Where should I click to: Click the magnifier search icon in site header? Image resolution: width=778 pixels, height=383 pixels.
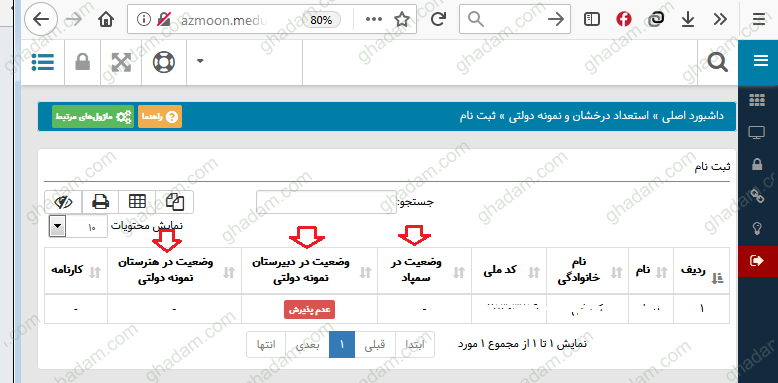point(717,63)
